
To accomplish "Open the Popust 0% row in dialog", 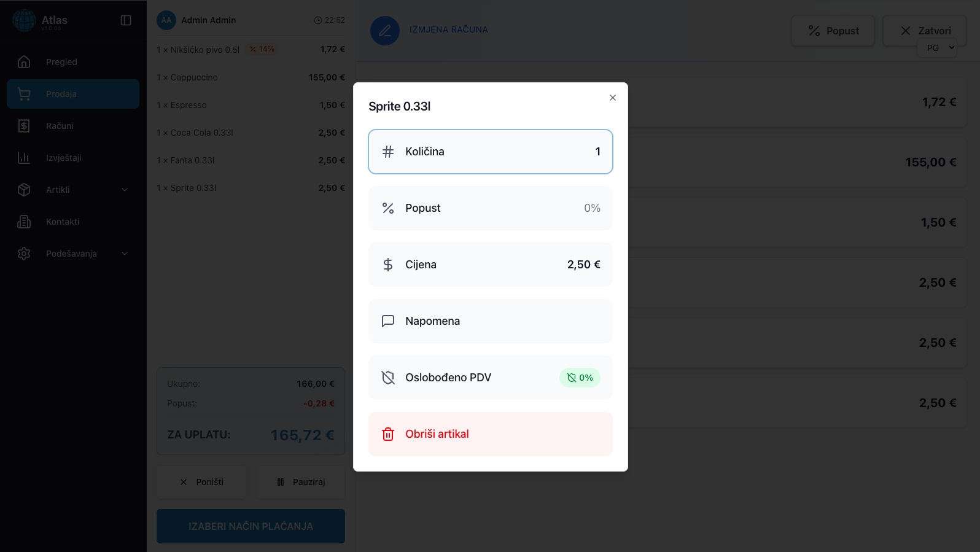I will 490,208.
